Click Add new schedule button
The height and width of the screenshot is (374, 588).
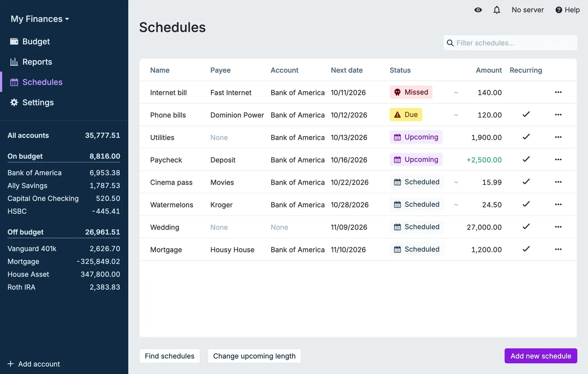pos(541,356)
